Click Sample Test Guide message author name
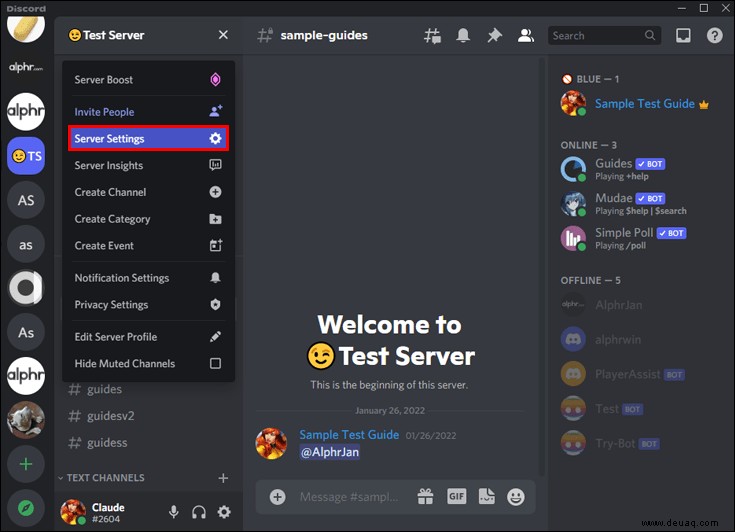 pos(349,435)
